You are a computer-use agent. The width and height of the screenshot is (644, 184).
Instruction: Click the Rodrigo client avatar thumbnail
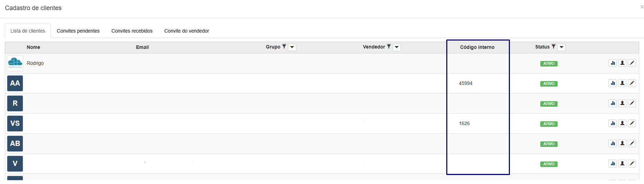[x=15, y=63]
